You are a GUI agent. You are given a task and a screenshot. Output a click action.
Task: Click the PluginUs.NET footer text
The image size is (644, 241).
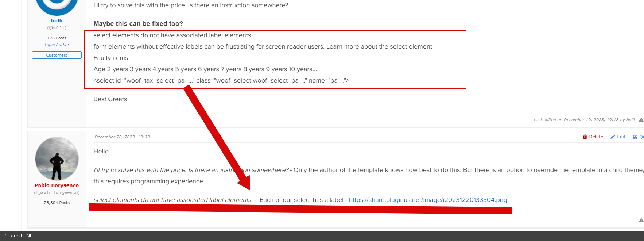(20, 236)
